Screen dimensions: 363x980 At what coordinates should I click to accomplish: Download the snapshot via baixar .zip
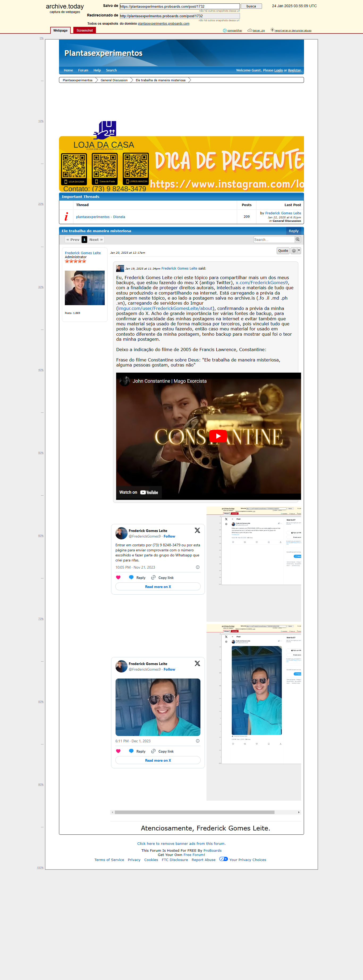coord(256,31)
